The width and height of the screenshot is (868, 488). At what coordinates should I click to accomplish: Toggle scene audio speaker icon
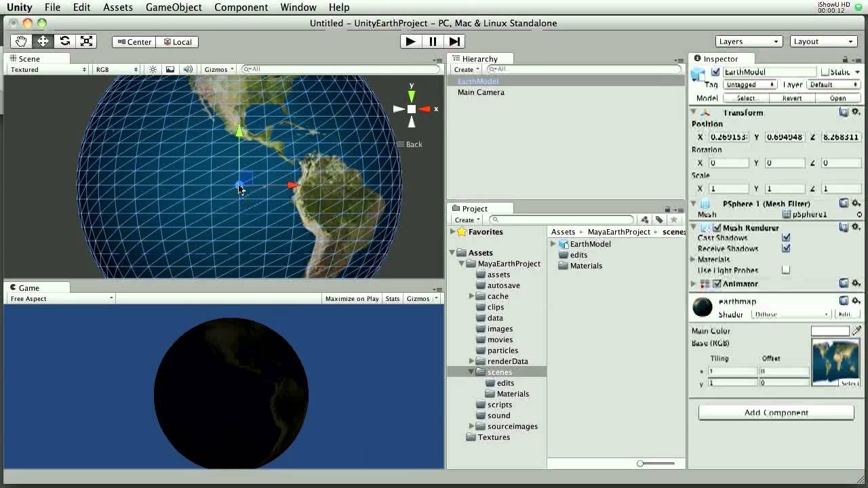pos(188,69)
